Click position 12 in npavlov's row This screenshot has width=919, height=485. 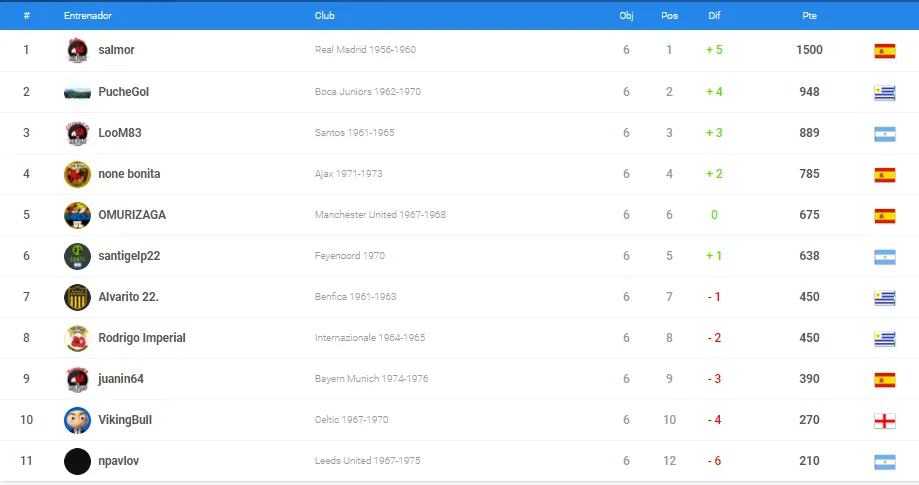pyautogui.click(x=669, y=461)
